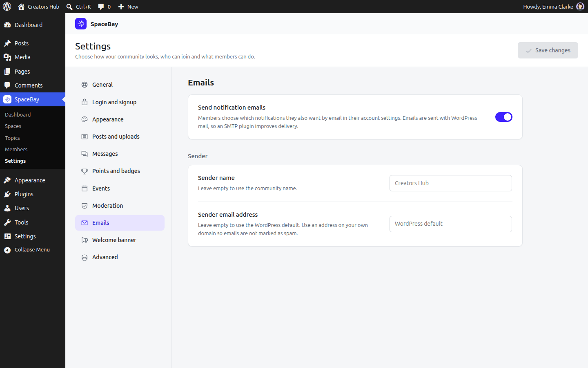Click the WordPress logo icon
The image size is (588, 368).
7,7
